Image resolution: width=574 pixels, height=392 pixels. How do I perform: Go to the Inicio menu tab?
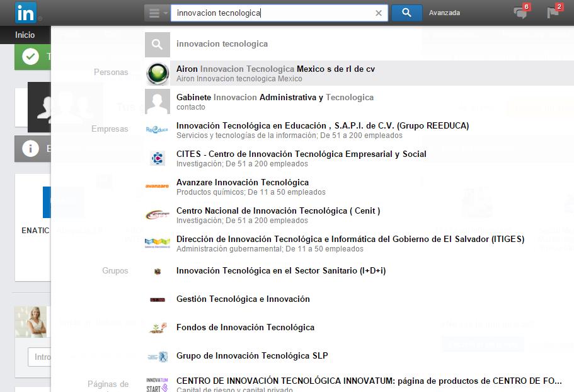pos(25,35)
